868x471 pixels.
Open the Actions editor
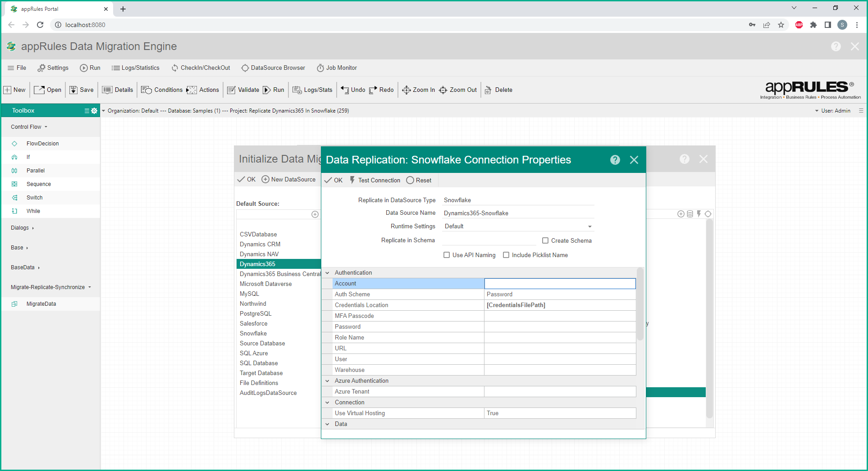[203, 90]
